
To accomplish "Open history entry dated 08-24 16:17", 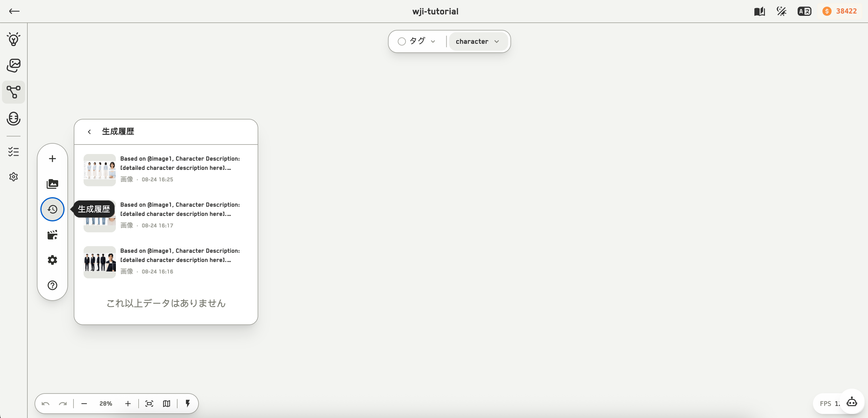I will point(166,216).
